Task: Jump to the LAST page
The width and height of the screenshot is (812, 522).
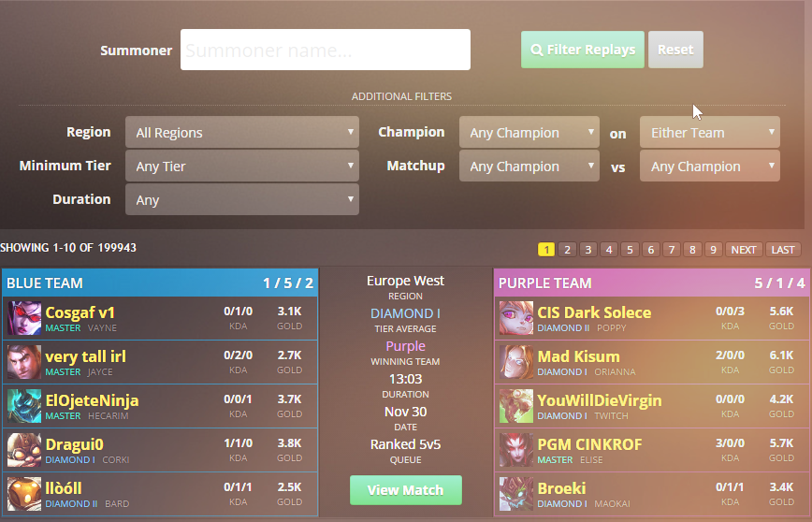Action: coord(783,250)
